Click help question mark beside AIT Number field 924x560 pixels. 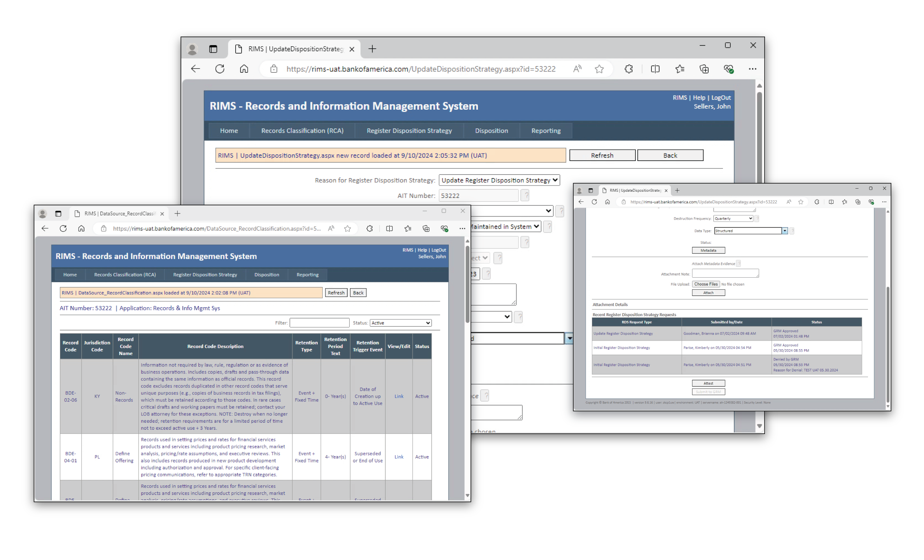coord(525,195)
